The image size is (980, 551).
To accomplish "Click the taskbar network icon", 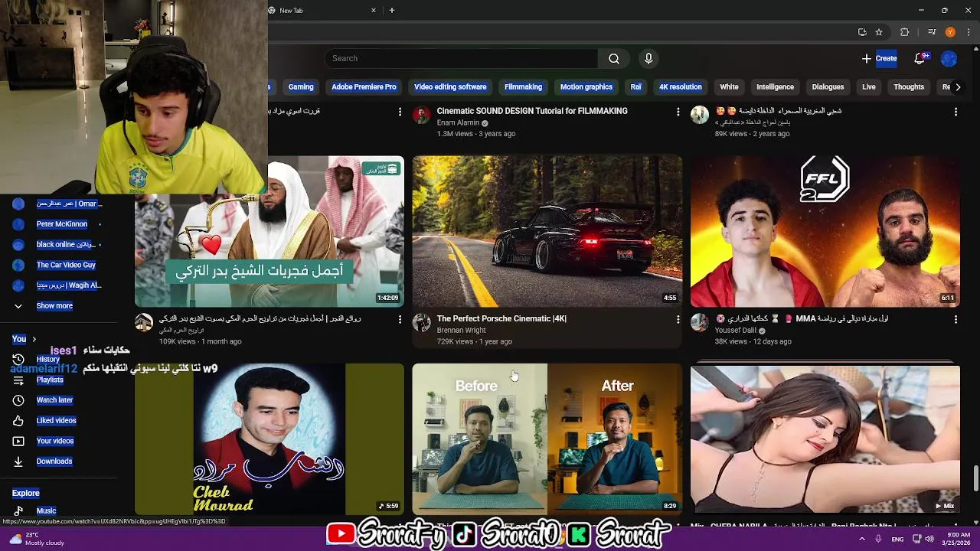I will (916, 539).
